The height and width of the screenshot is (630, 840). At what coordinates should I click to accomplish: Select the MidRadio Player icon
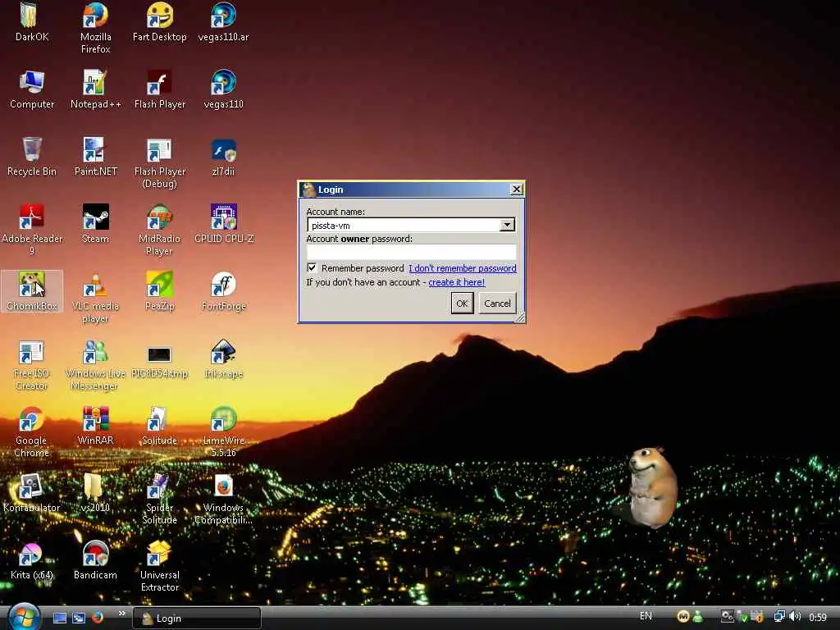pos(160,217)
